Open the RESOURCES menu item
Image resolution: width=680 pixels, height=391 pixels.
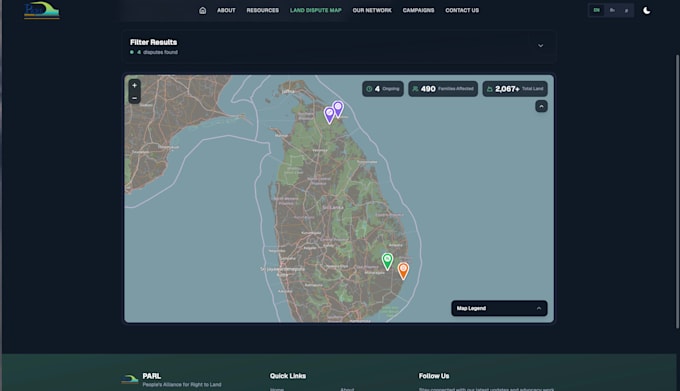point(263,10)
